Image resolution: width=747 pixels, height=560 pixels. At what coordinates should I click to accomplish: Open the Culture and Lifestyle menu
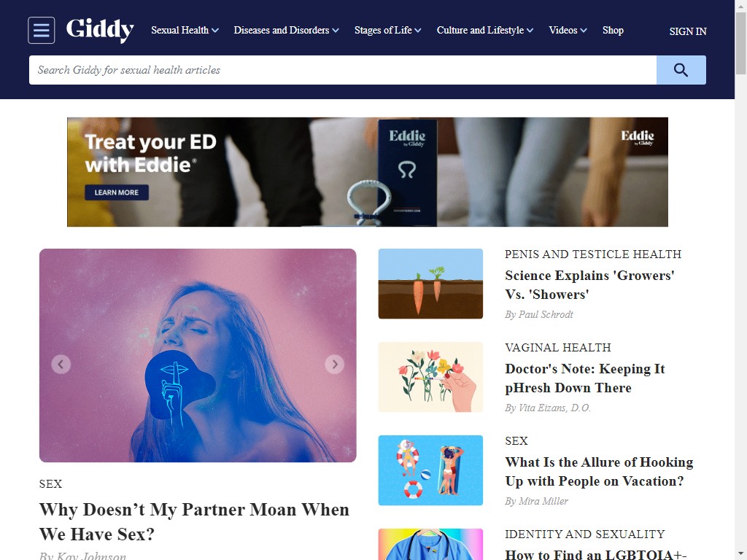pyautogui.click(x=485, y=30)
